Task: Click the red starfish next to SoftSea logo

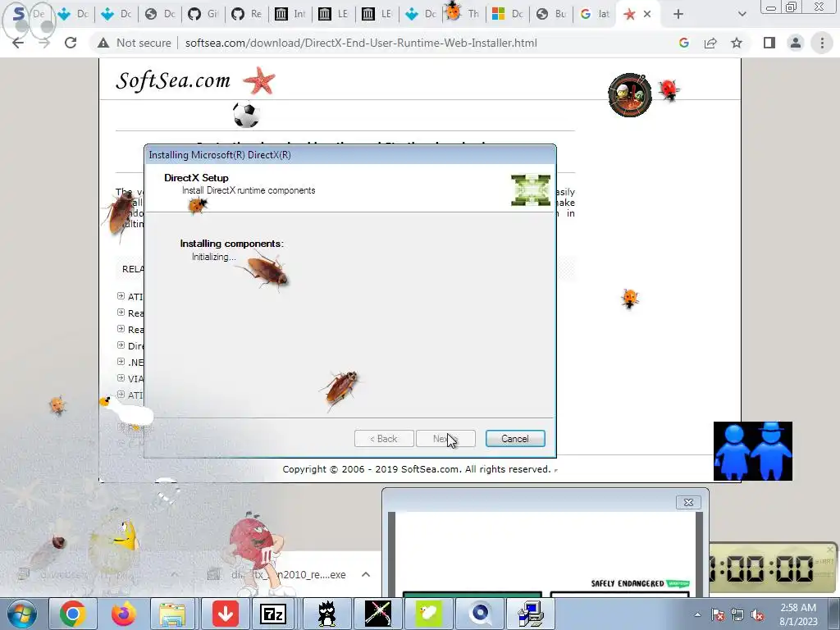Action: click(259, 80)
